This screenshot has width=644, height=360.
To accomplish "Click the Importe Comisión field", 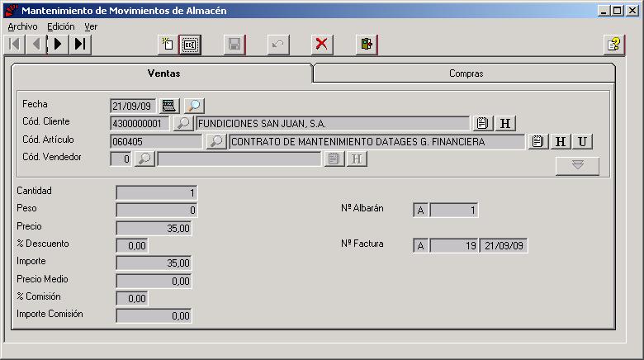I will point(154,316).
